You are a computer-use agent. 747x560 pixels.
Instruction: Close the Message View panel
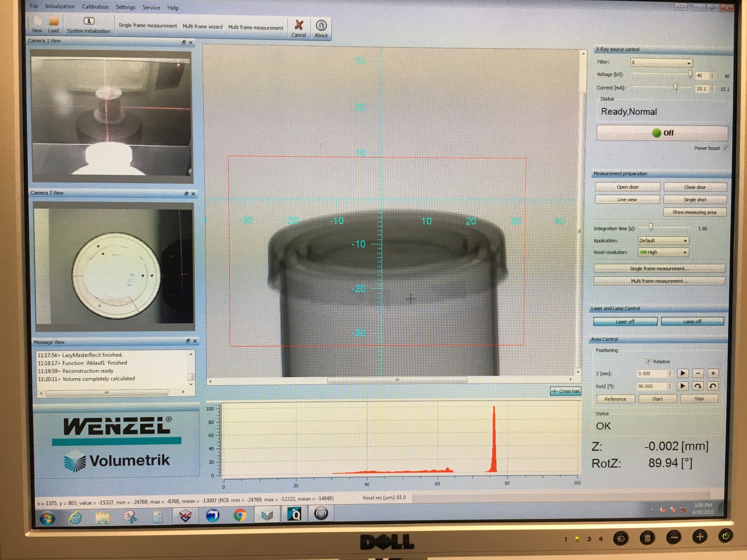point(195,341)
